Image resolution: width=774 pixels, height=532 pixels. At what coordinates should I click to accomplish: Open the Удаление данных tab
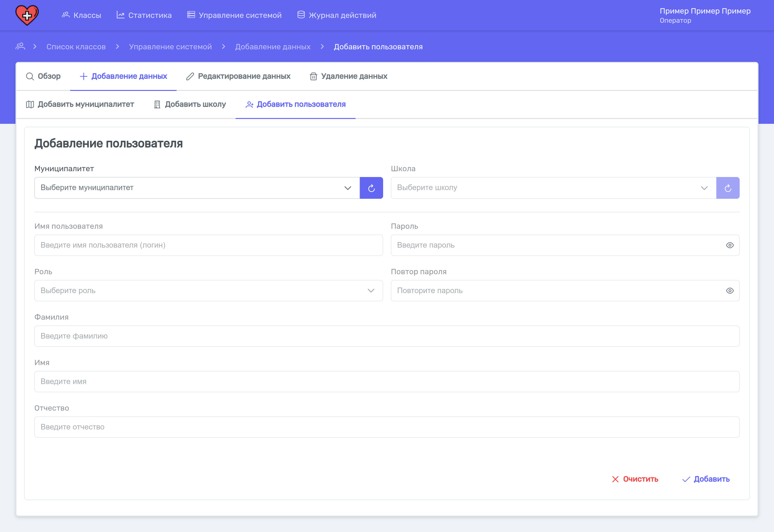(348, 76)
